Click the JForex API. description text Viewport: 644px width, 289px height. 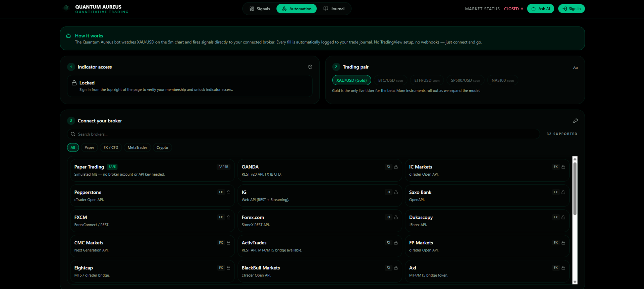[x=418, y=225]
